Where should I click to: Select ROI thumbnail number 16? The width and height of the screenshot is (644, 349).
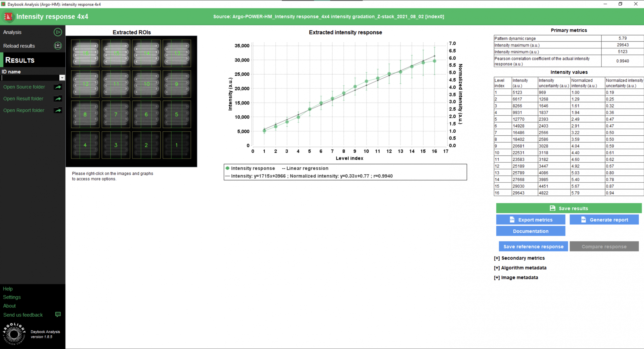click(85, 53)
